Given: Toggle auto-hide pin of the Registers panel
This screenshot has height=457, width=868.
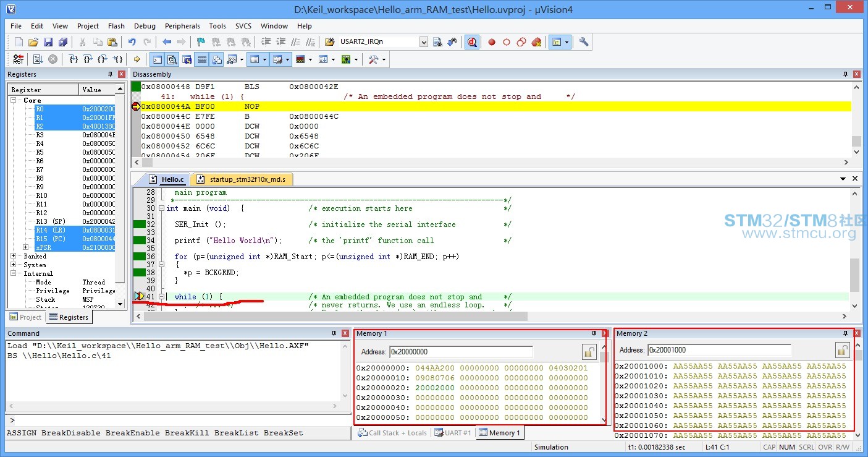Looking at the screenshot, I should [x=111, y=74].
